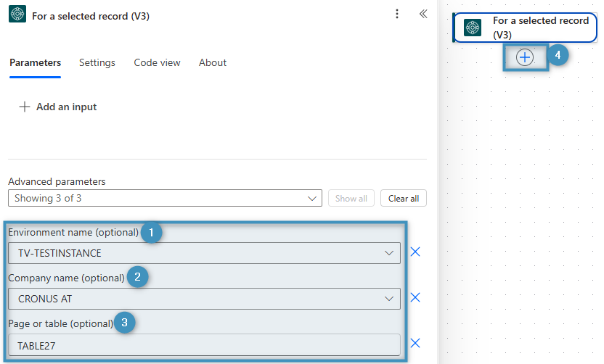604x364 pixels.
Task: Click the Business Central icon in panel header
Action: click(17, 14)
